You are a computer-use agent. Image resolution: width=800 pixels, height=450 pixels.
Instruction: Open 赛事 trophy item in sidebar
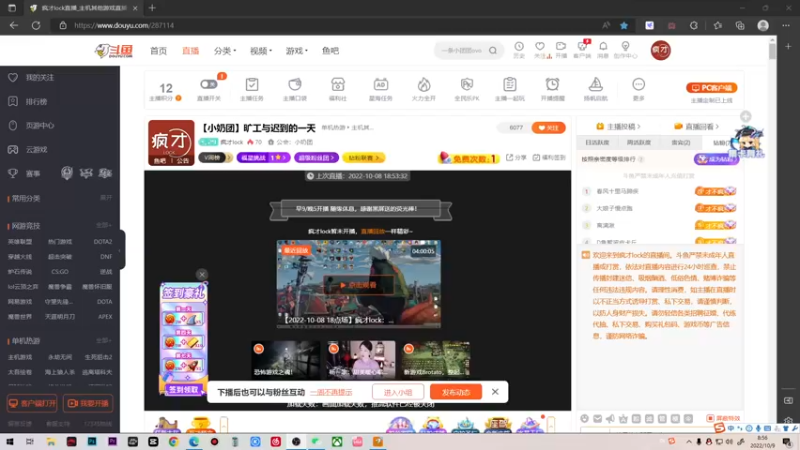pos(24,173)
